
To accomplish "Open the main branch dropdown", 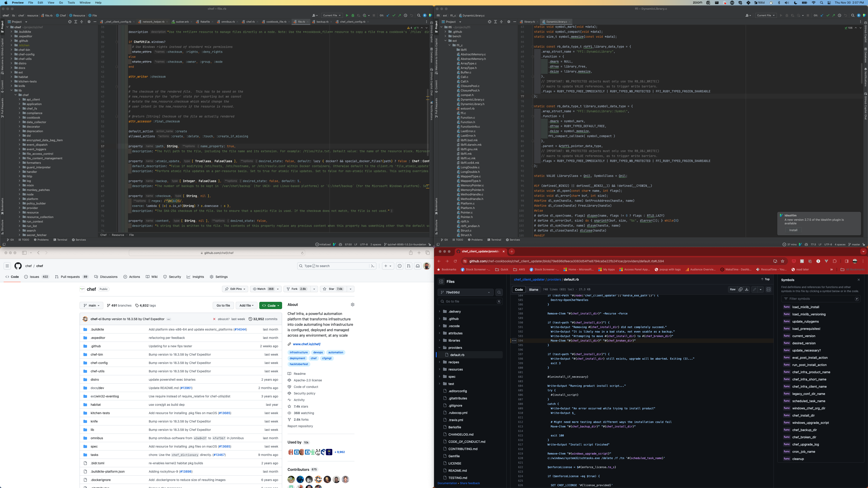I will 91,305.
